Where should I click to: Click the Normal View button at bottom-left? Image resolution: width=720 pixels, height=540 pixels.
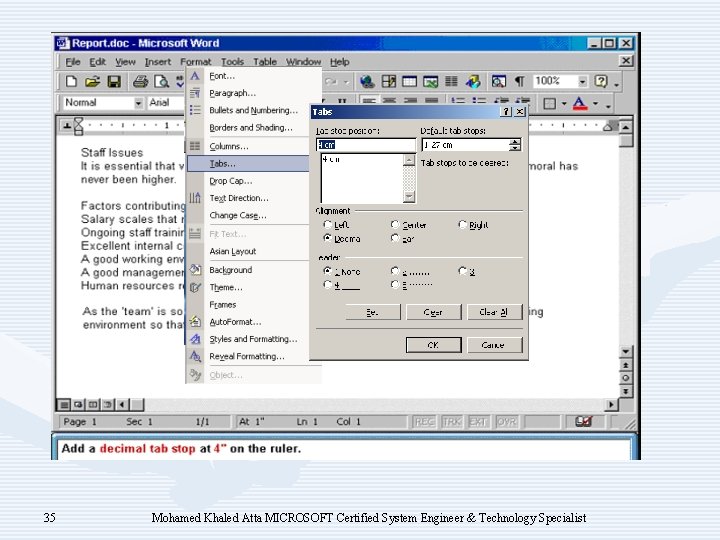64,405
